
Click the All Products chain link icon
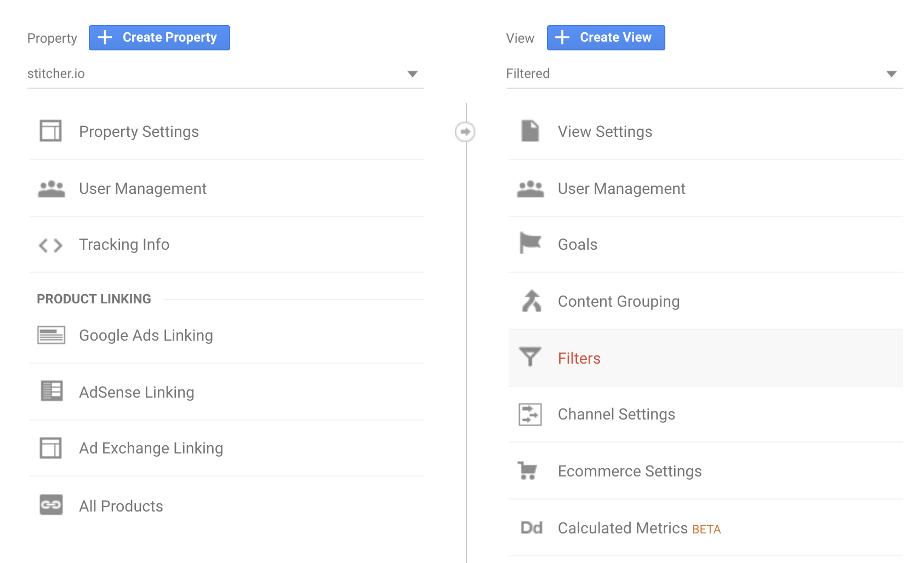click(x=51, y=505)
